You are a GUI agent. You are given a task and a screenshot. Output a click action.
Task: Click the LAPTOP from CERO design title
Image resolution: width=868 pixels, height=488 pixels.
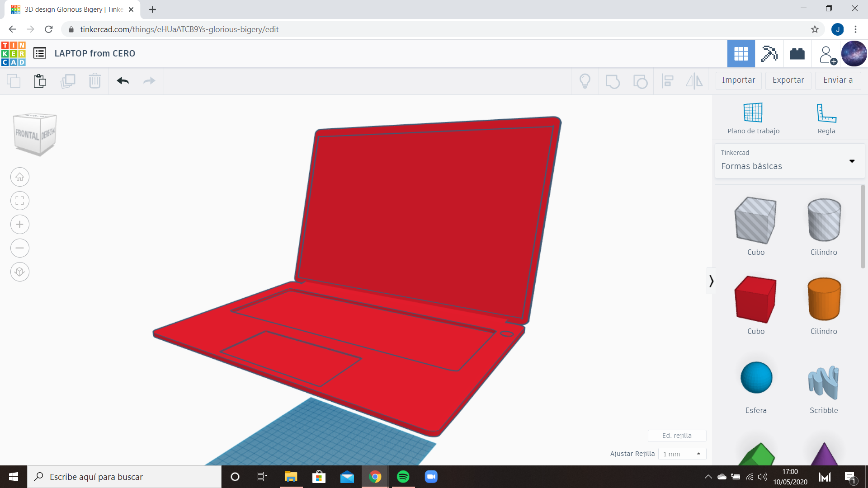click(x=95, y=53)
